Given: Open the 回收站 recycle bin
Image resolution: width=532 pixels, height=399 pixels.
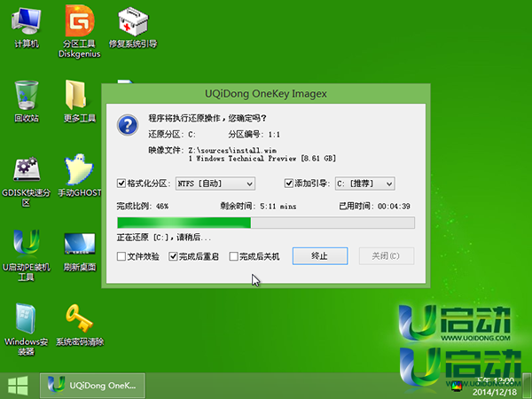Looking at the screenshot, I should [x=27, y=101].
